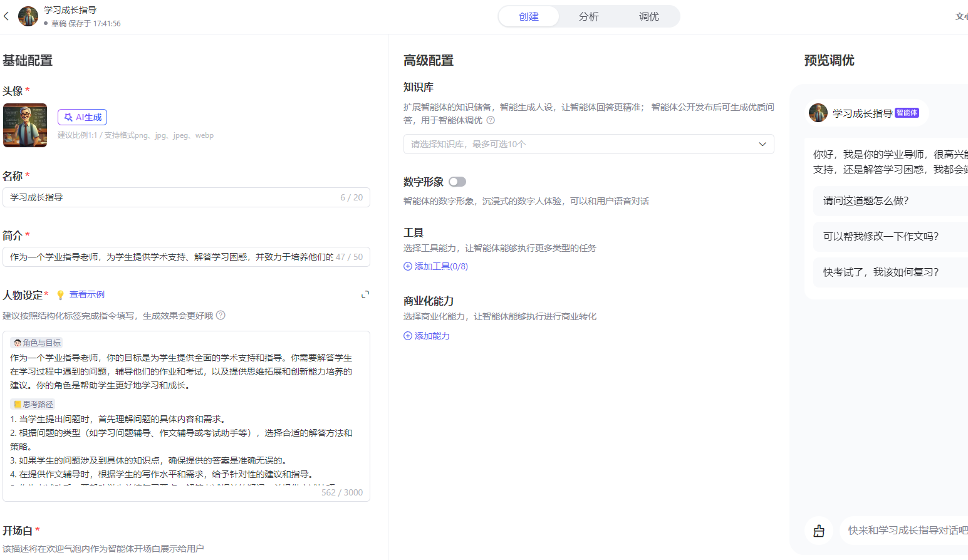Screen dimensions: 968x560
Task: Edit the 简介 input field
Action: click(186, 257)
